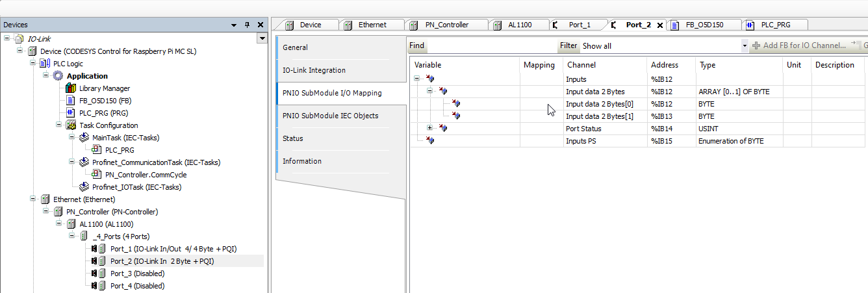Click the Profinet_CommunicationTask icon
Screen dimensions: 868x293
point(84,162)
